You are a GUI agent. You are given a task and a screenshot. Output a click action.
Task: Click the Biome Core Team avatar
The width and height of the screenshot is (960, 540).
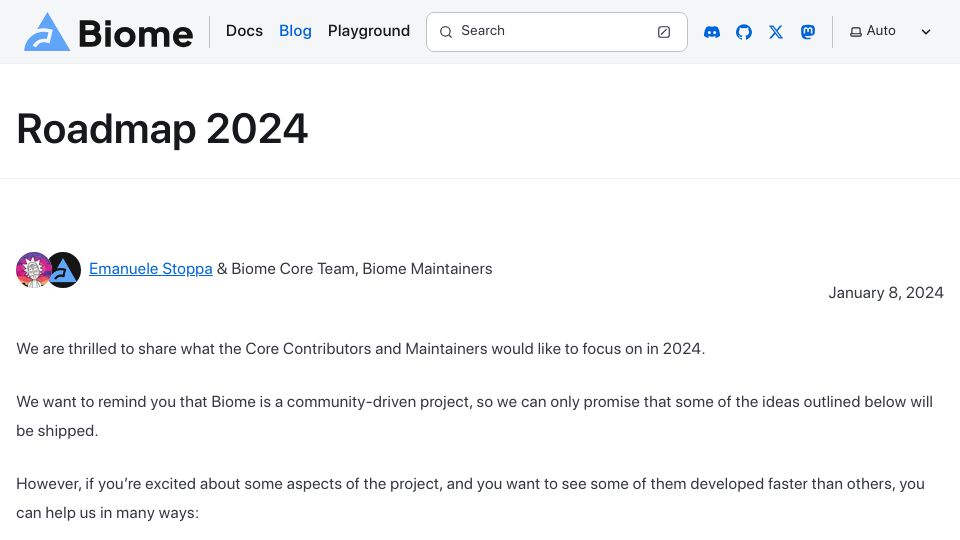64,269
